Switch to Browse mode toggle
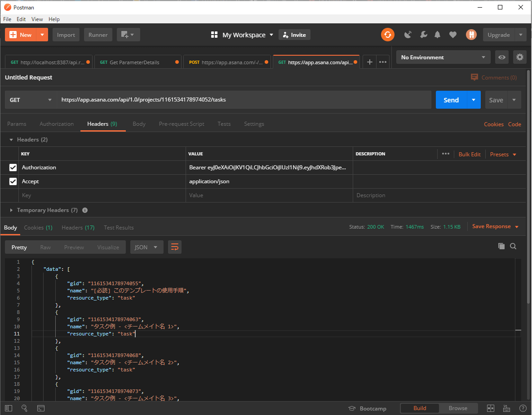532x415 pixels. pos(458,408)
